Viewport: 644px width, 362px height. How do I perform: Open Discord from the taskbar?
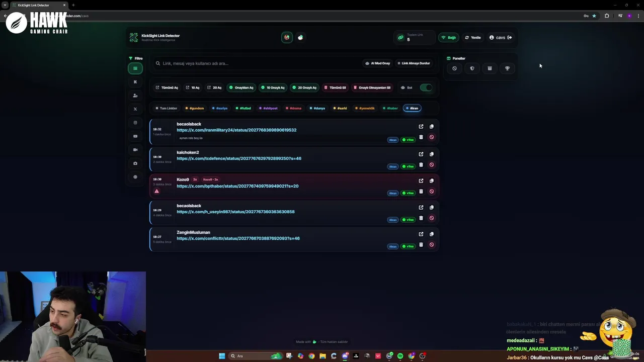click(x=345, y=356)
